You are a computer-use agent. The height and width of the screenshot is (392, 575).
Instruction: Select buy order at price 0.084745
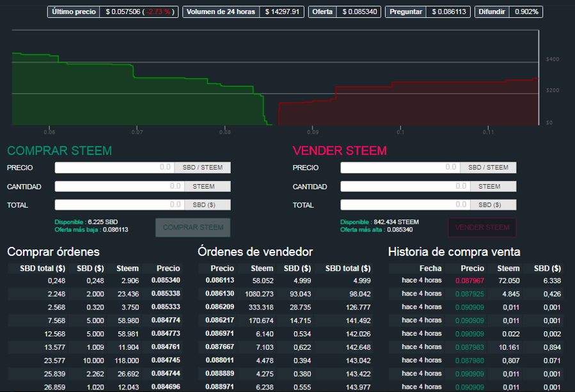(x=95, y=361)
